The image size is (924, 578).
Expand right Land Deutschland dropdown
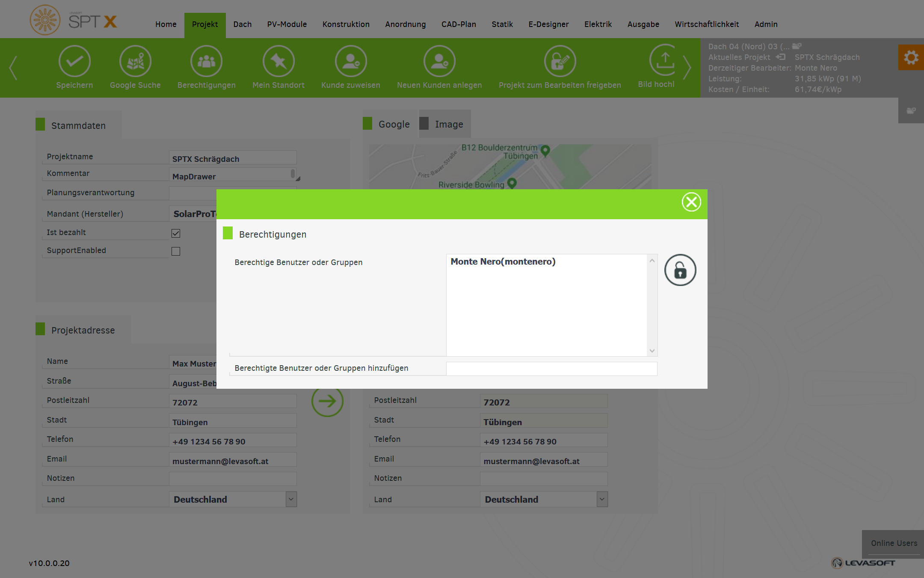pyautogui.click(x=602, y=499)
